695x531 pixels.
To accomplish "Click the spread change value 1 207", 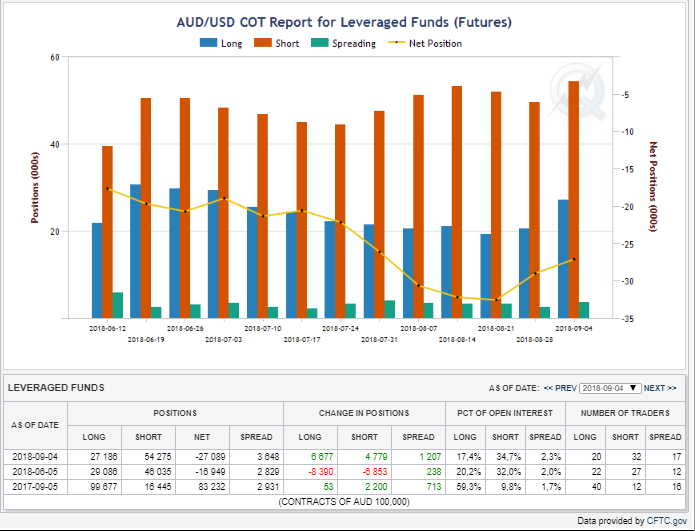I will 431,457.
